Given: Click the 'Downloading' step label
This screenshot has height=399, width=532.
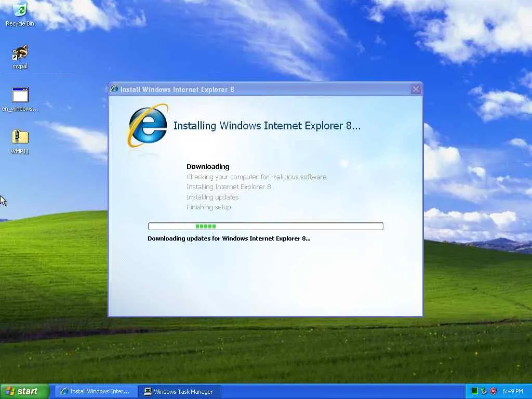Looking at the screenshot, I should [208, 167].
